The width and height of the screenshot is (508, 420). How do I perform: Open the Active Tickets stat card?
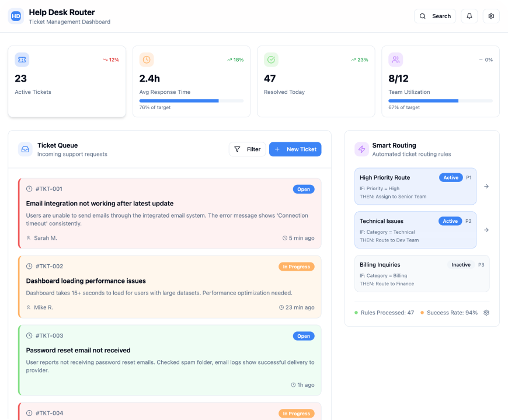(x=67, y=81)
